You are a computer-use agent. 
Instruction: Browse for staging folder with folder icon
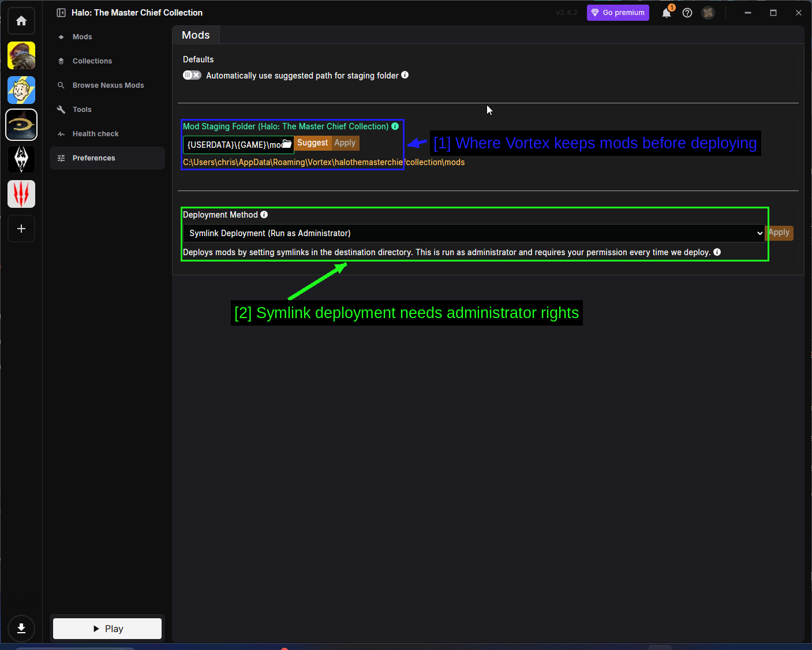[287, 144]
